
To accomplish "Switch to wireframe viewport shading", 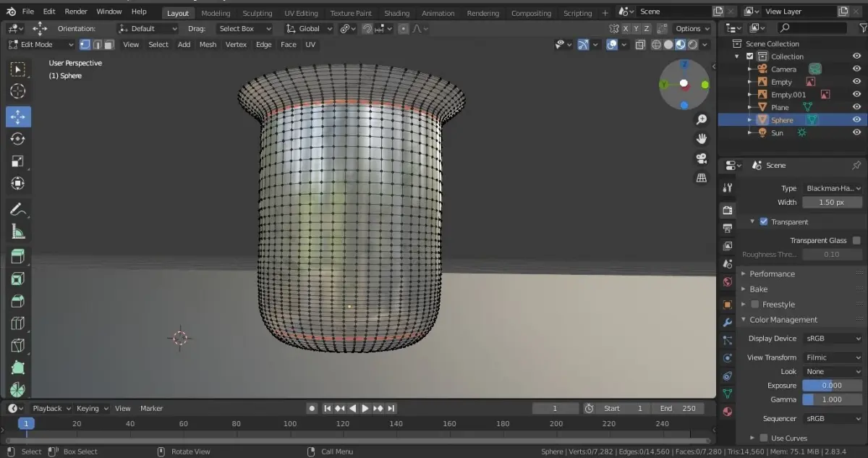I will click(656, 44).
